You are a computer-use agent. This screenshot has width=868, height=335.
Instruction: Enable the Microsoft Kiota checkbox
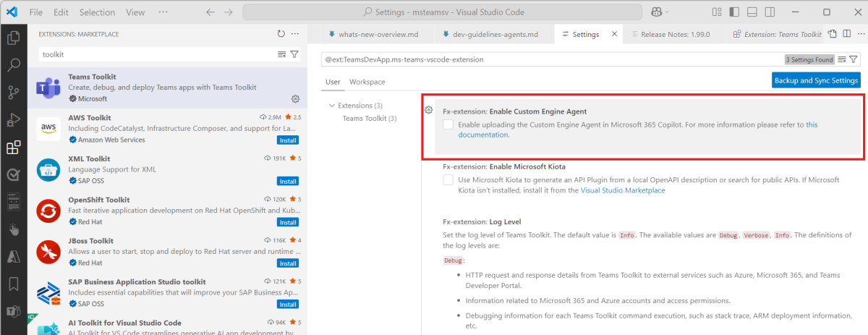click(x=448, y=180)
